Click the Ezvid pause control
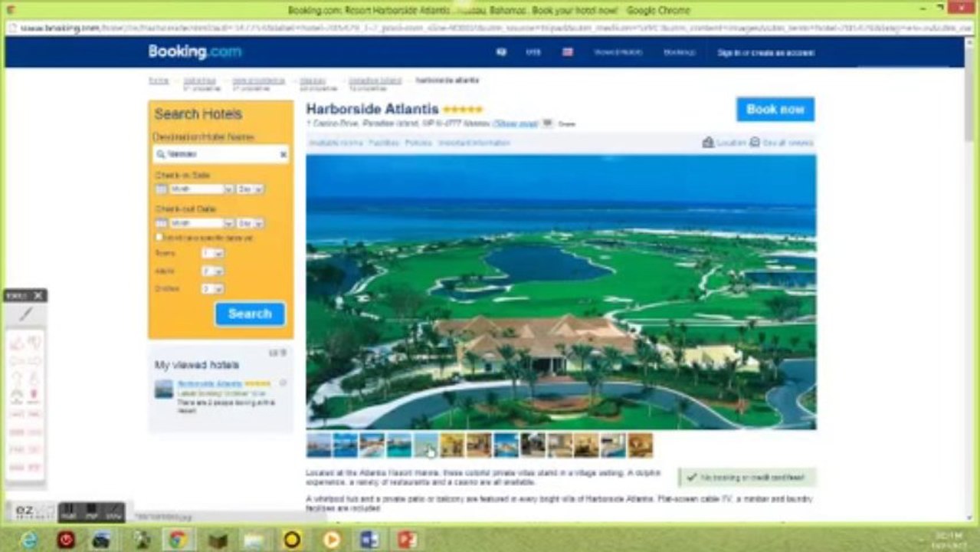 68,511
